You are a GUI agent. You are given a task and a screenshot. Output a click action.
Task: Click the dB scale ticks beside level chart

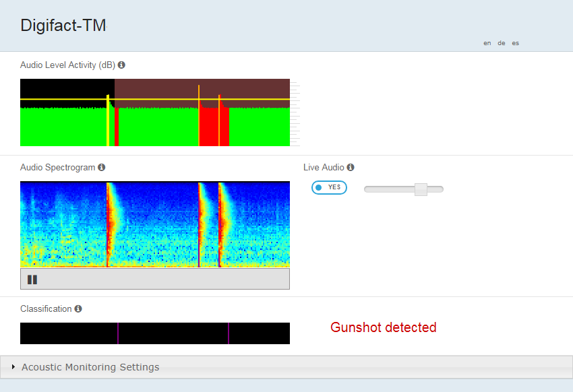point(295,113)
